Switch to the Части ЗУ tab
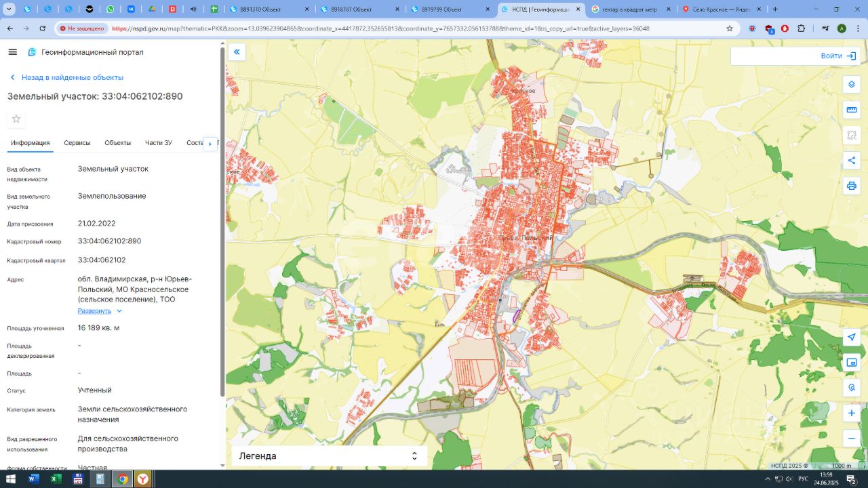The image size is (868, 488). [x=159, y=143]
